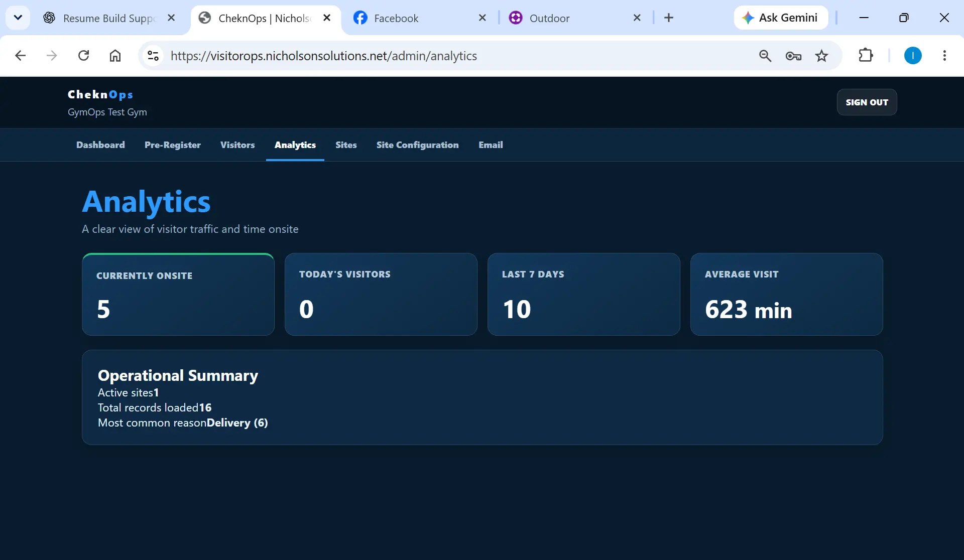
Task: Close the Resume Build Support tab
Action: 171,18
